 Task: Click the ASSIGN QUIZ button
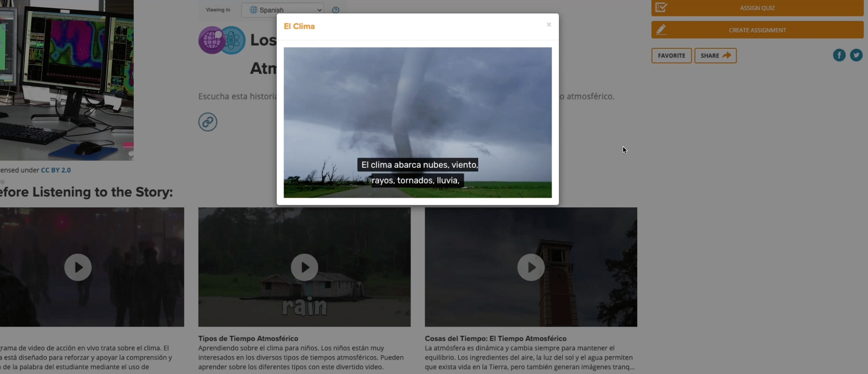click(757, 8)
